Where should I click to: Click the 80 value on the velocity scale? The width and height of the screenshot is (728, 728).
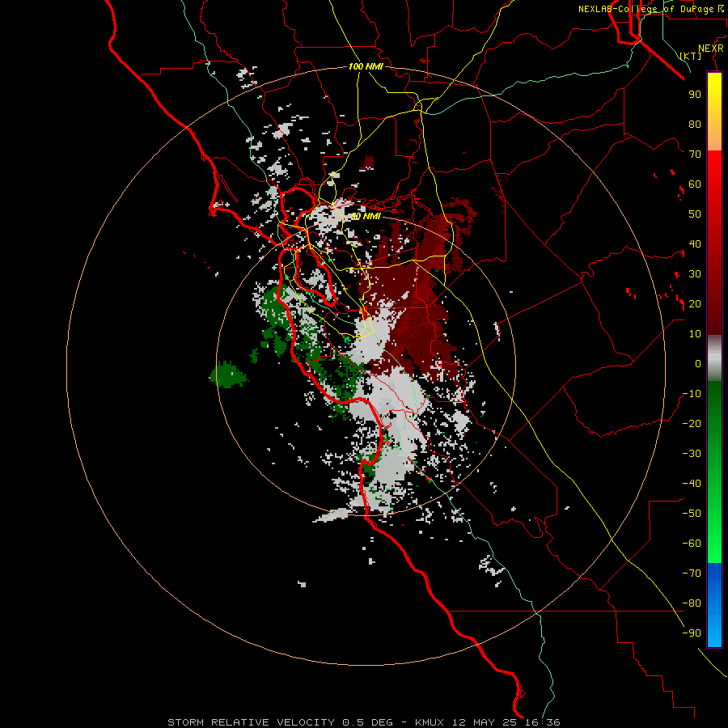(695, 124)
